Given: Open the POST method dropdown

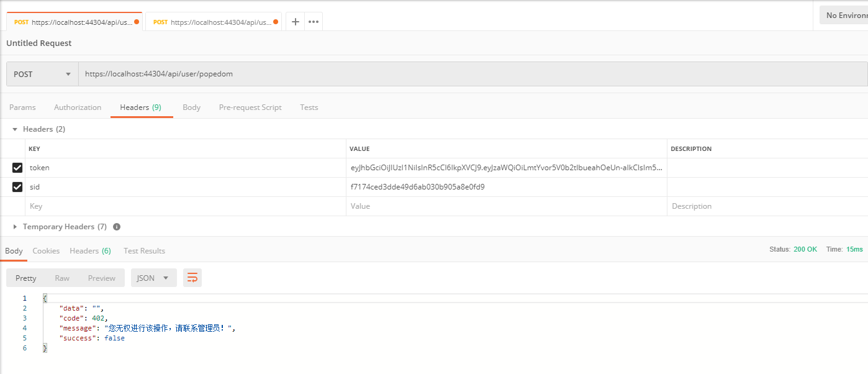Looking at the screenshot, I should pos(42,74).
